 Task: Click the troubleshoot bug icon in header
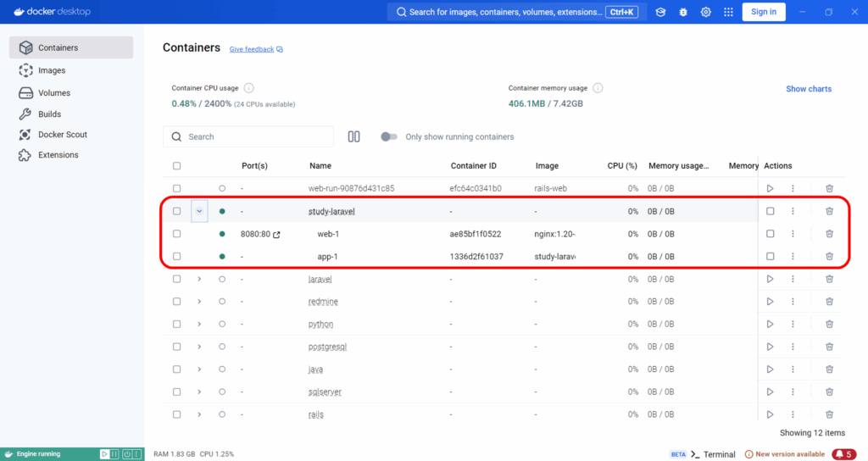click(x=683, y=12)
